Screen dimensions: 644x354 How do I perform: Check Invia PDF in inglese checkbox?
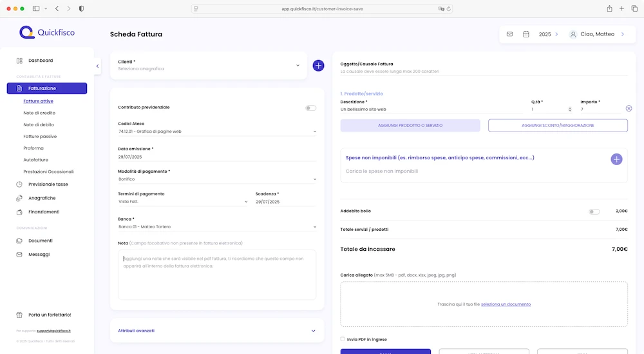pyautogui.click(x=343, y=339)
